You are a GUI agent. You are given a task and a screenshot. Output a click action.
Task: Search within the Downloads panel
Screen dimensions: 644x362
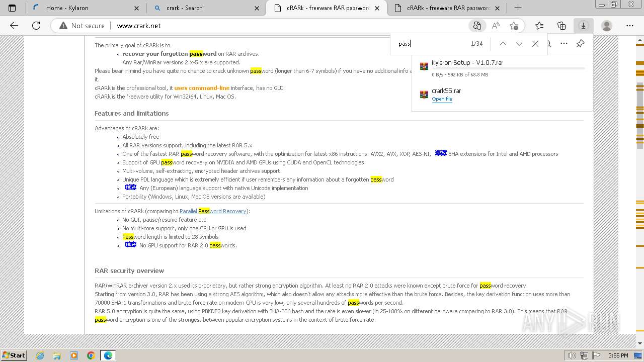(x=549, y=44)
